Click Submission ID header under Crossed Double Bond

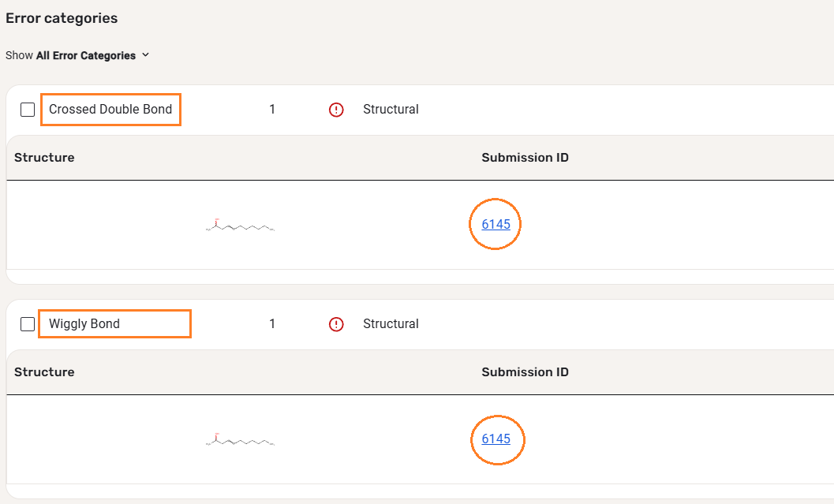pyautogui.click(x=525, y=158)
